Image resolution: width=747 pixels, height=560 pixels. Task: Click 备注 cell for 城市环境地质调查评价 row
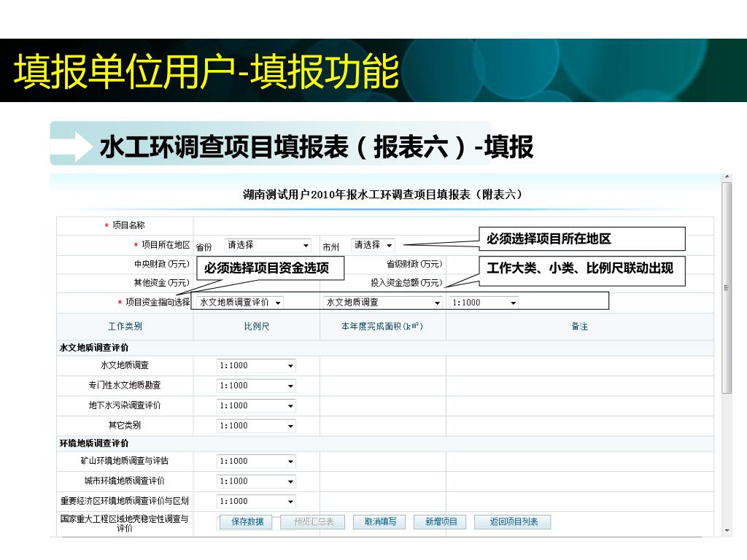tap(580, 481)
